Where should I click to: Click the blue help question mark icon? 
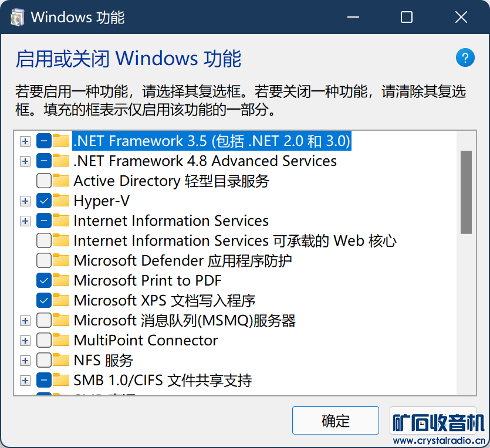[465, 58]
